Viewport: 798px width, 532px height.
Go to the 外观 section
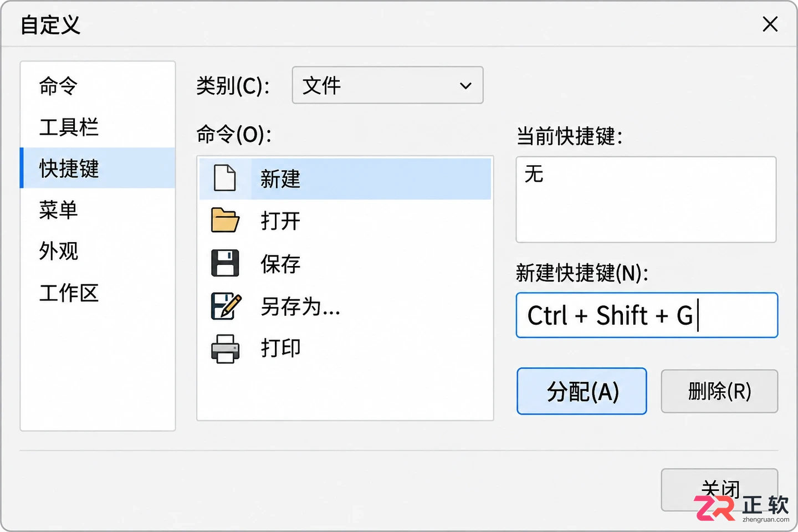(x=58, y=251)
